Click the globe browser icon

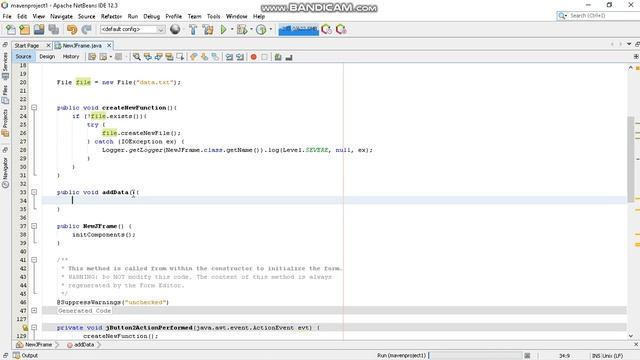[175, 29]
